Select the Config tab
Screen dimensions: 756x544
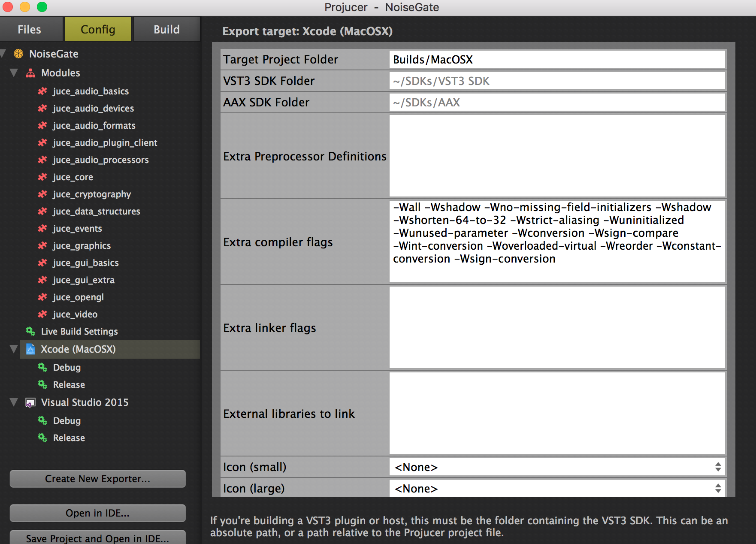pyautogui.click(x=98, y=29)
